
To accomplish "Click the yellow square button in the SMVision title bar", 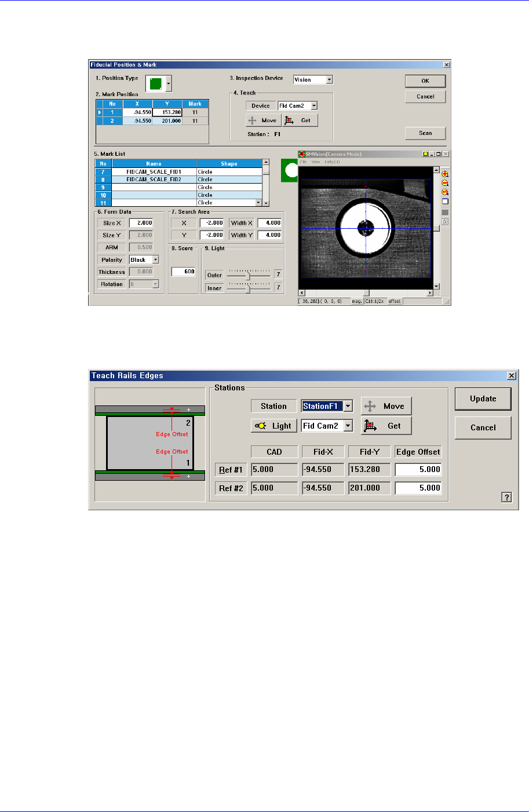I will click(425, 154).
